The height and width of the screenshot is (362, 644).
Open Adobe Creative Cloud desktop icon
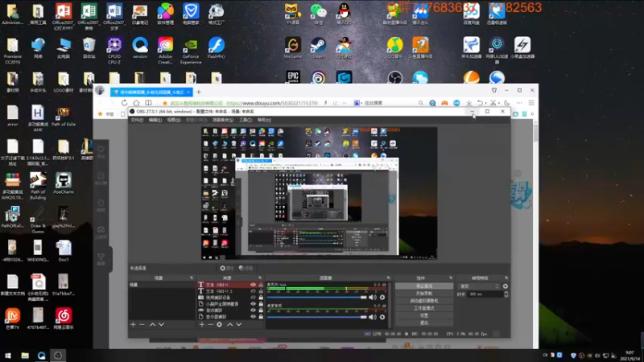pyautogui.click(x=166, y=51)
